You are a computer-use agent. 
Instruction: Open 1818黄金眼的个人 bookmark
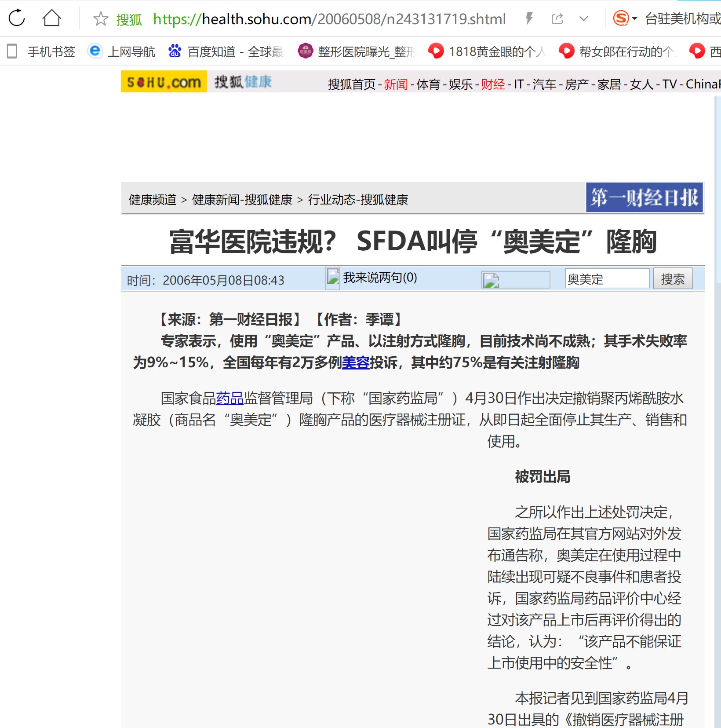[487, 51]
